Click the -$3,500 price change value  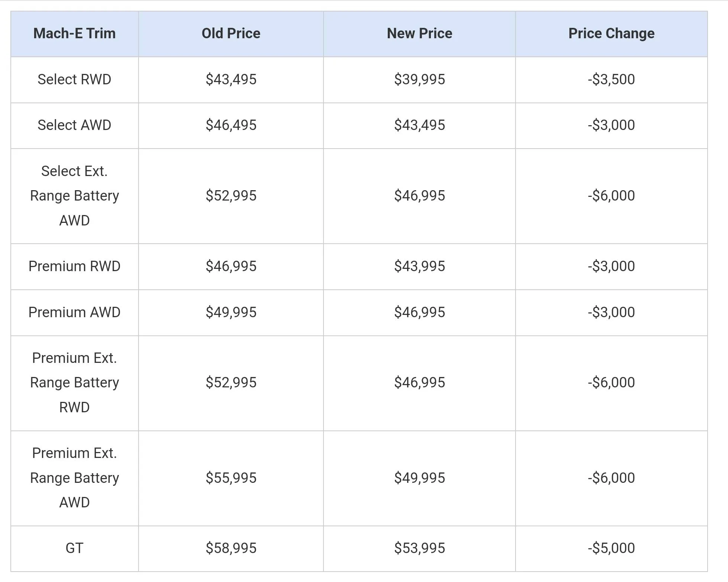tap(611, 79)
